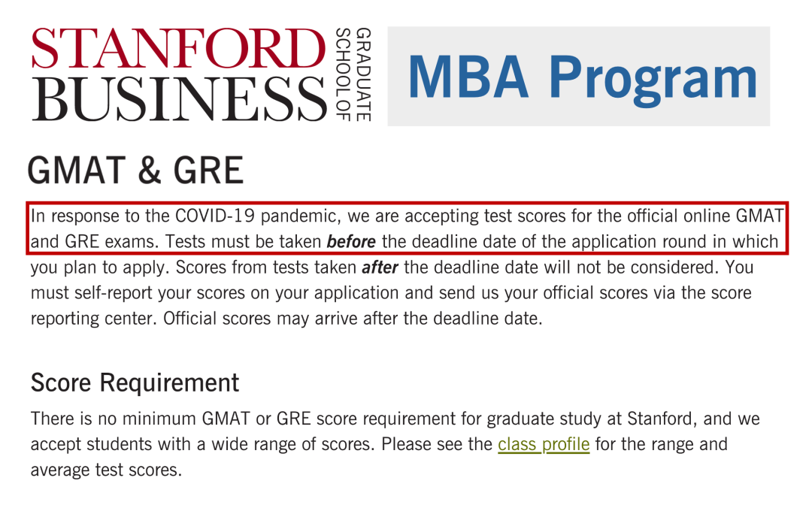Click the vertical 'Graduate School of' text
Image resolution: width=812 pixels, height=511 pixels.
[353, 74]
